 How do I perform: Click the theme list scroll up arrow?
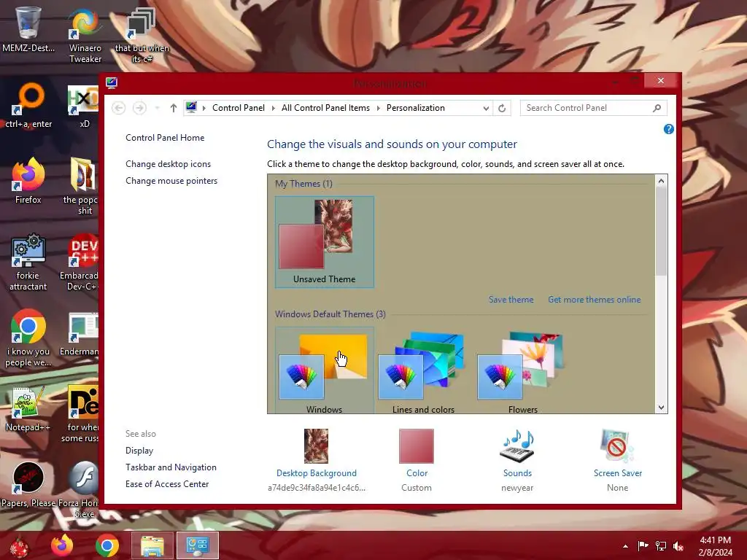click(x=661, y=181)
